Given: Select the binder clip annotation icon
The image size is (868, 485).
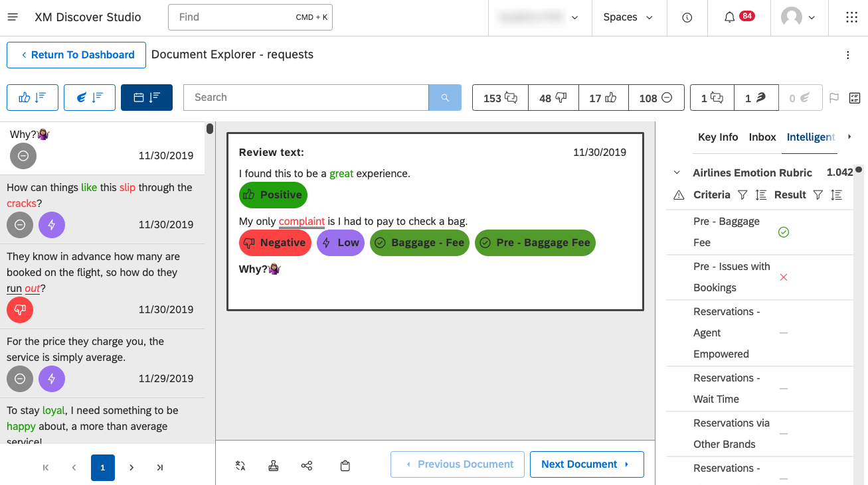Looking at the screenshot, I should point(273,465).
